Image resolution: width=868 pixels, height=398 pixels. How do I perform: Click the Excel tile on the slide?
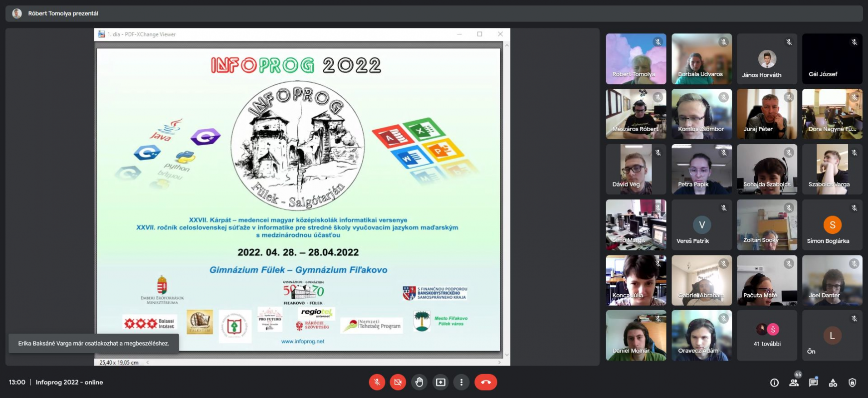(425, 129)
